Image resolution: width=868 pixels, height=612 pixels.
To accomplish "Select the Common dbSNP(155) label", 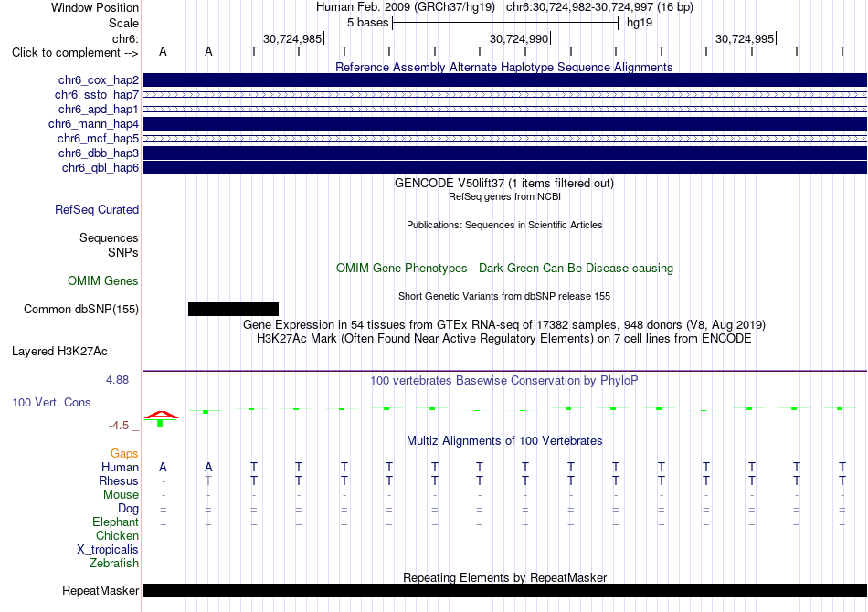I will [81, 310].
